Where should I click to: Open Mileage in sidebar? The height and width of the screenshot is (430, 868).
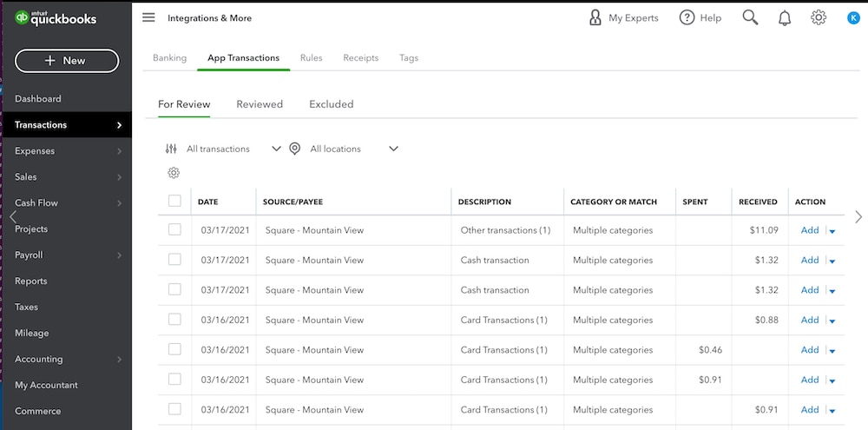click(31, 333)
